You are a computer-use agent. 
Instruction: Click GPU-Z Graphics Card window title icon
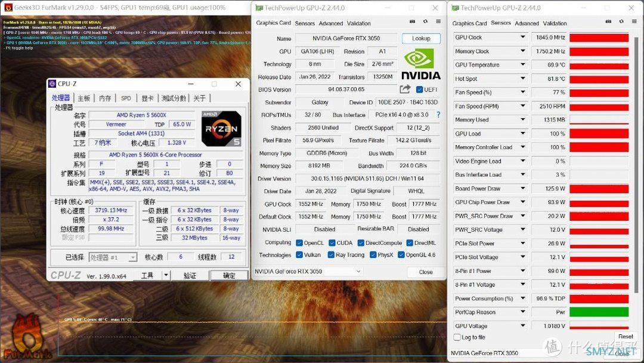tap(259, 8)
